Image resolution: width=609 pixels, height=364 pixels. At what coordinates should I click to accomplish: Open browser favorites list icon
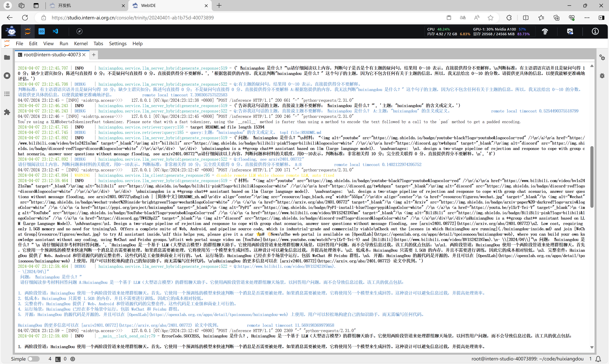point(541,18)
